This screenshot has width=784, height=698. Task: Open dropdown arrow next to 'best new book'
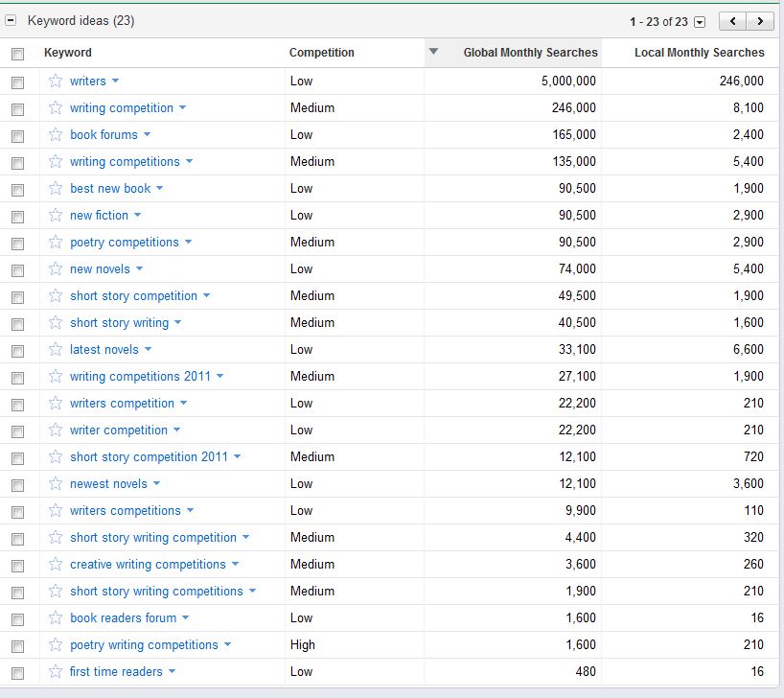[160, 189]
